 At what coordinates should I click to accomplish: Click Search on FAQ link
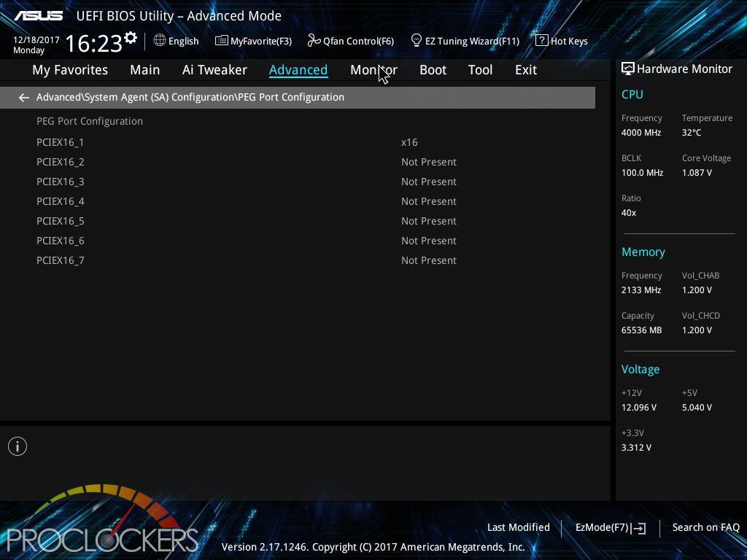click(x=705, y=528)
